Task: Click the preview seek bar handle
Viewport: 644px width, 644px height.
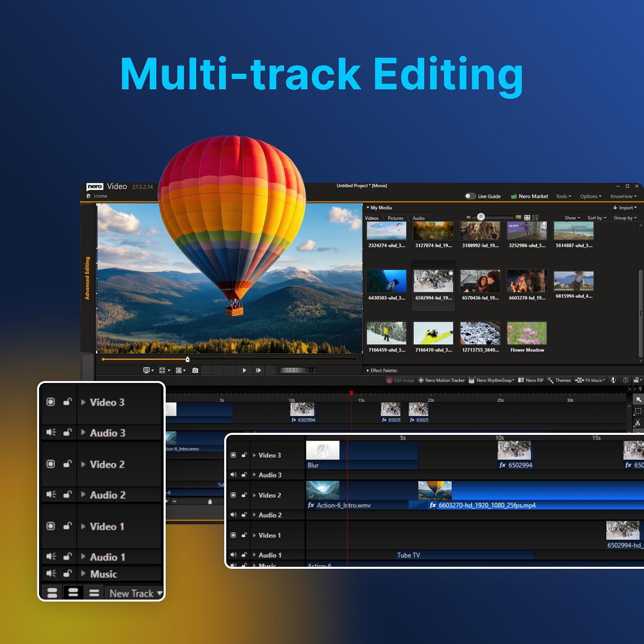Action: pos(187,359)
